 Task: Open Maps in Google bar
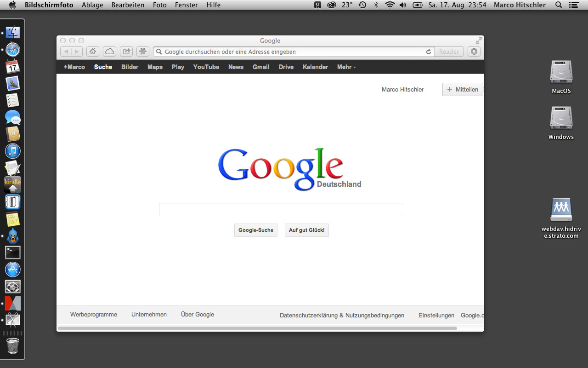(155, 67)
